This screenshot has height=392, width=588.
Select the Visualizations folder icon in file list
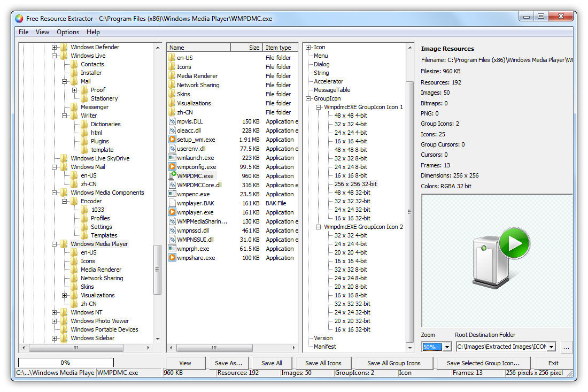pyautogui.click(x=172, y=103)
